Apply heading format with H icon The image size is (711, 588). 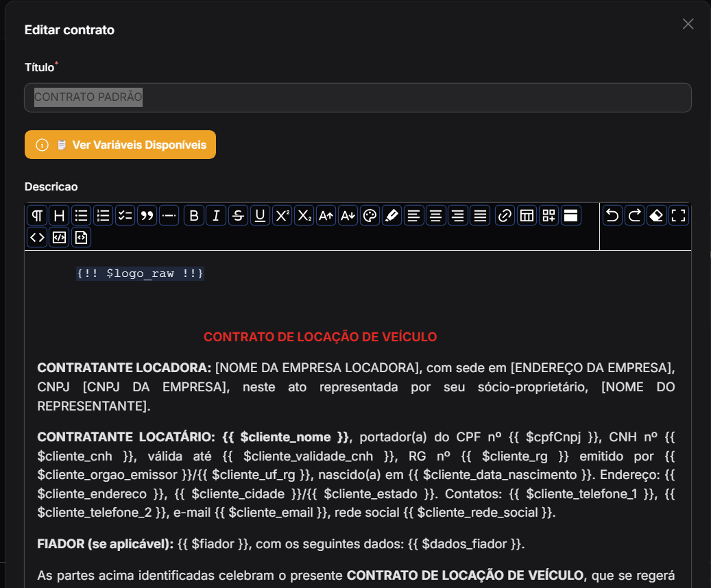59,215
